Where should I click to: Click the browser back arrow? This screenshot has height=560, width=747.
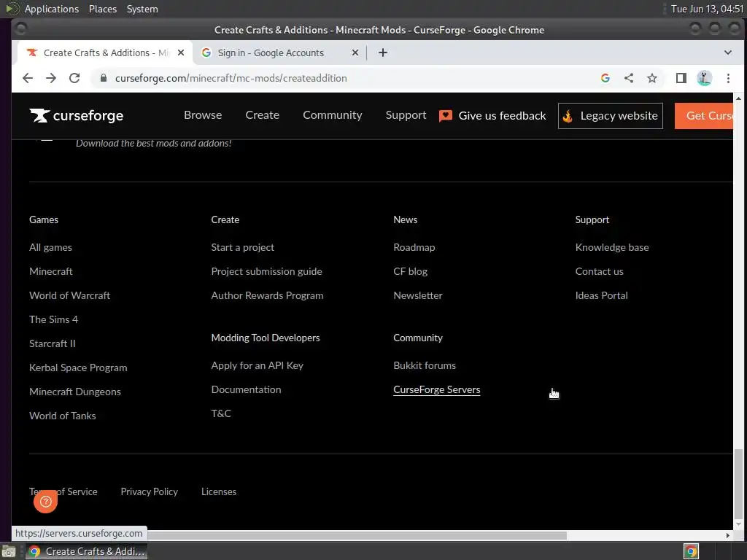pos(28,78)
